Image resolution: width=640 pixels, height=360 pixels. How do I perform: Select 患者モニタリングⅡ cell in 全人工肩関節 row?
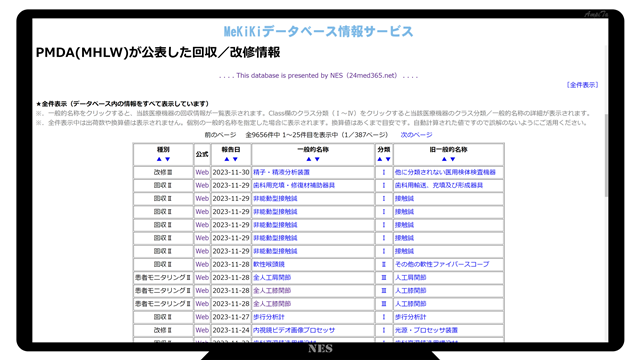coord(163,277)
